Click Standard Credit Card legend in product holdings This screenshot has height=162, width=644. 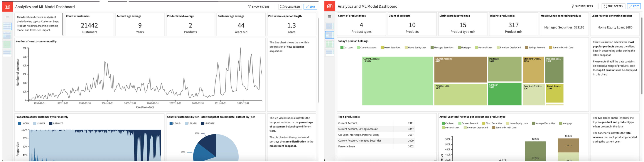coord(561,48)
